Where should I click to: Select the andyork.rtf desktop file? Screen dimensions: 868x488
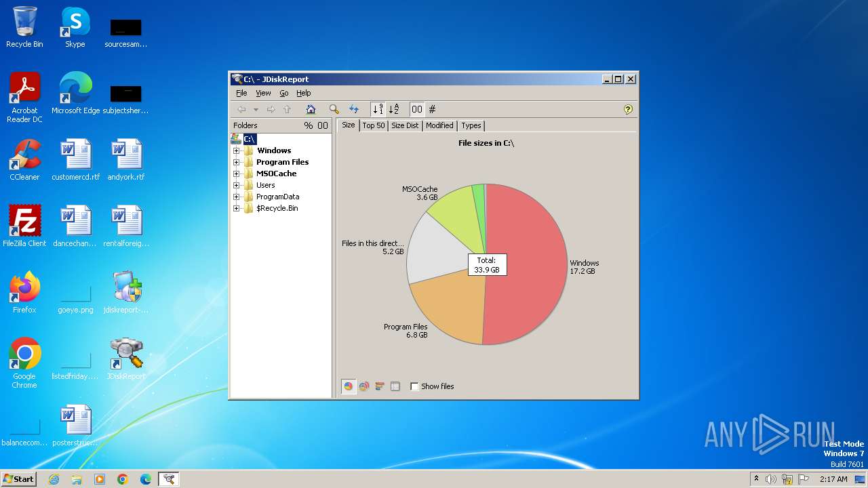[x=126, y=160]
